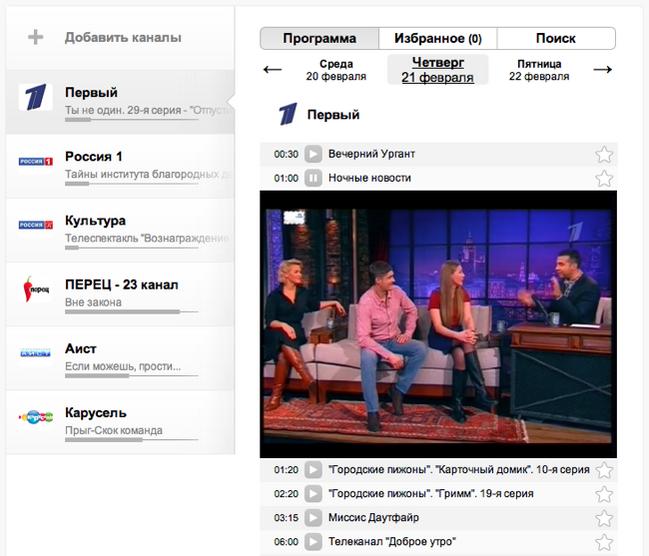Add Карточный домик 10-я серия to favorites
The width and height of the screenshot is (649, 556).
tap(604, 470)
